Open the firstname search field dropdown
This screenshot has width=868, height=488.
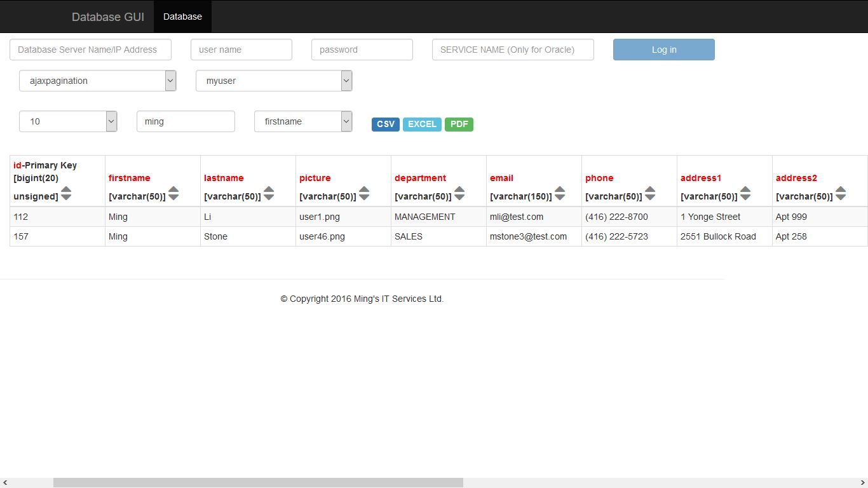(303, 121)
